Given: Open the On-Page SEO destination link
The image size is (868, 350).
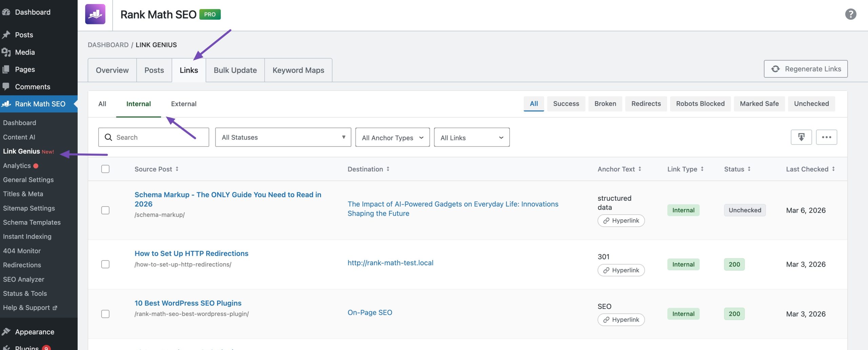Looking at the screenshot, I should point(370,312).
